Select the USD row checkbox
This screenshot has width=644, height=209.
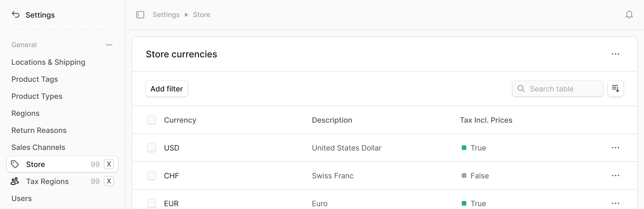click(151, 148)
